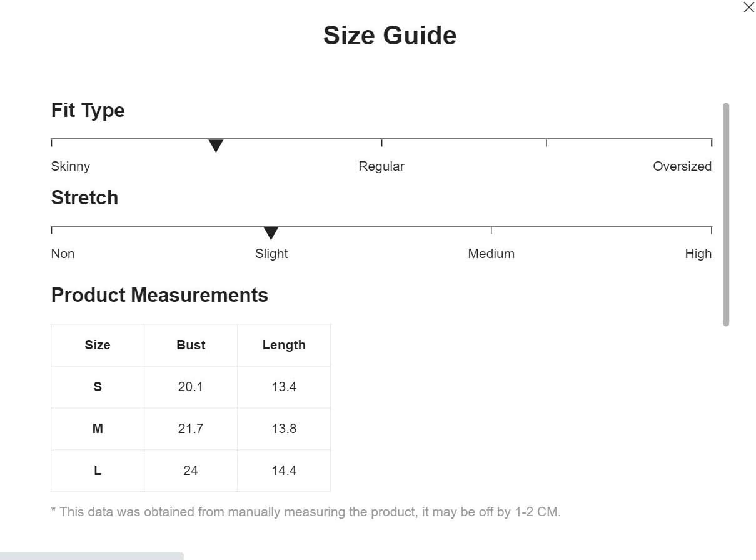Select the Regular fit label
This screenshot has height=560, width=756.
381,166
